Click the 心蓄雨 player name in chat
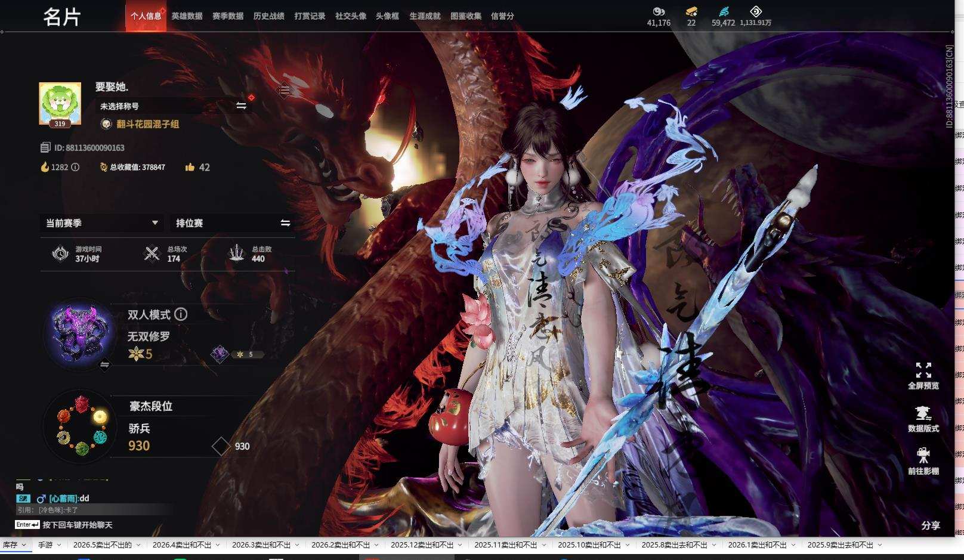The width and height of the screenshot is (964, 560). click(x=63, y=498)
